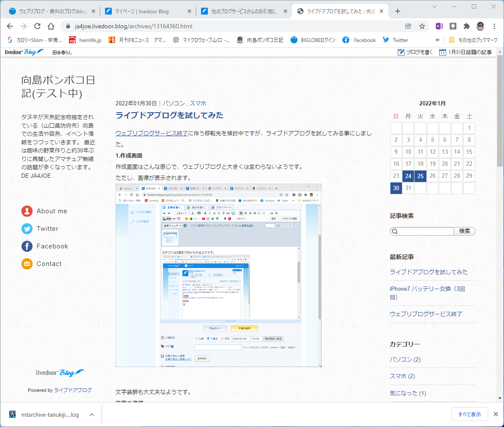Switch to the マイページ livedoor Blog tab
Image resolution: width=504 pixels, height=427 pixels.
point(148,11)
